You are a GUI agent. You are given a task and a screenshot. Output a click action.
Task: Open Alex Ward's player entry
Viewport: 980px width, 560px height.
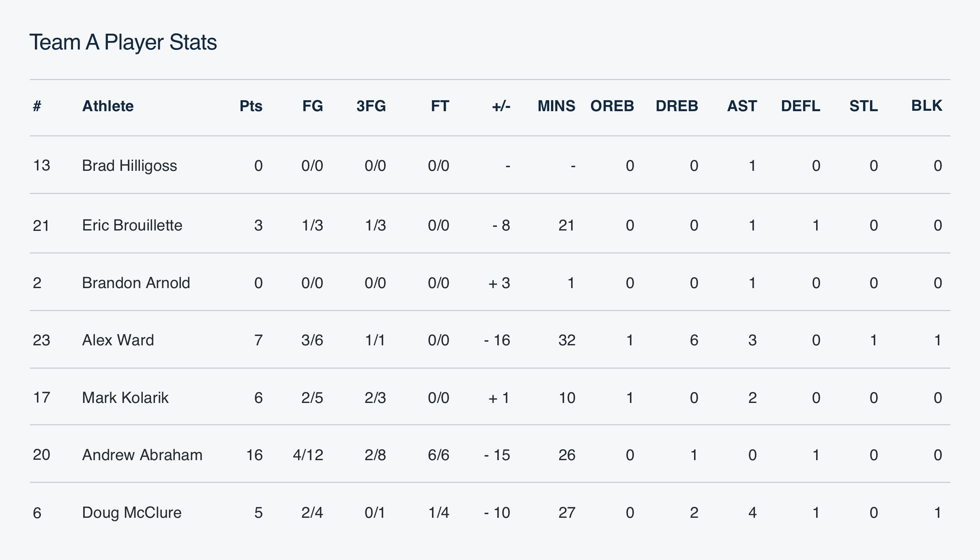click(118, 340)
